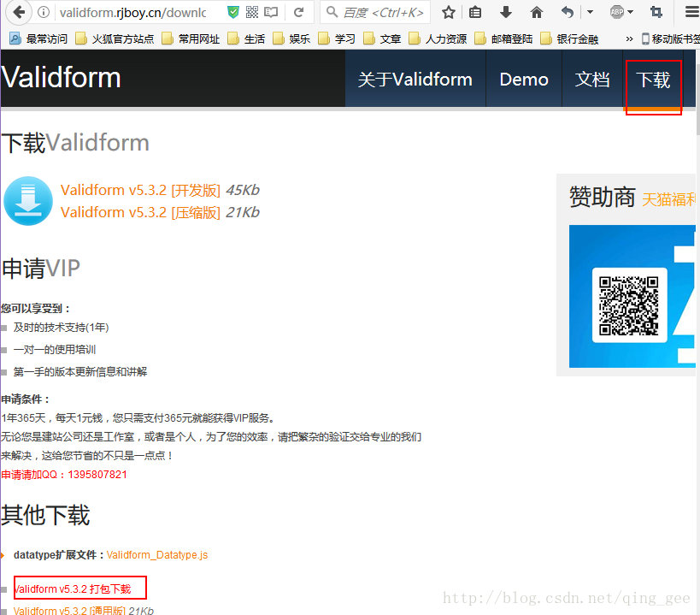Open the QR code icon in address bar
700x615 pixels.
(252, 12)
